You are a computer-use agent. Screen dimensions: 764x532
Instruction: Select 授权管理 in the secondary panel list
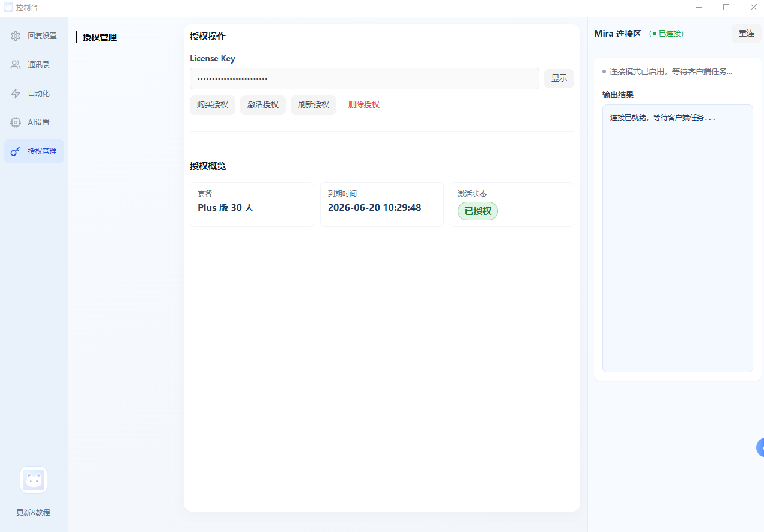[100, 37]
